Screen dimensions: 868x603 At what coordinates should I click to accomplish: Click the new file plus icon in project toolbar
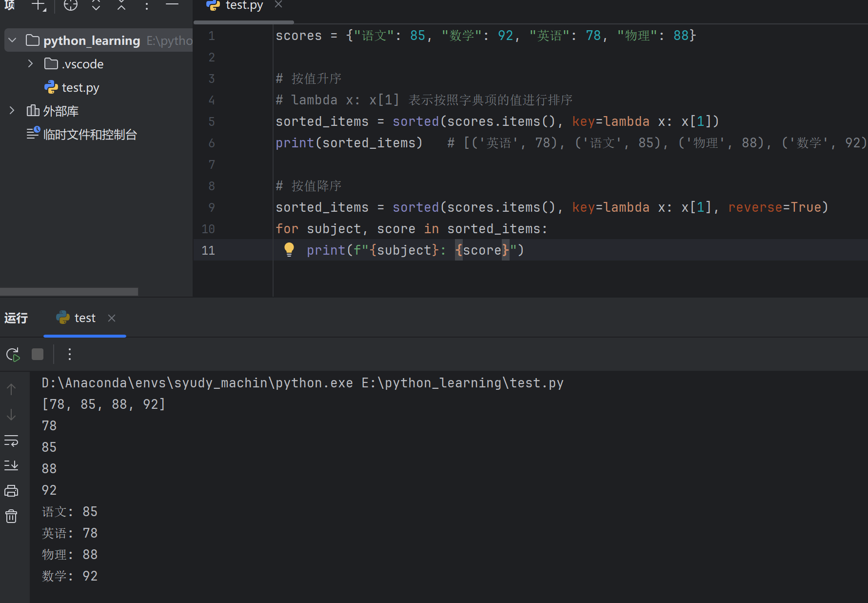click(x=39, y=5)
